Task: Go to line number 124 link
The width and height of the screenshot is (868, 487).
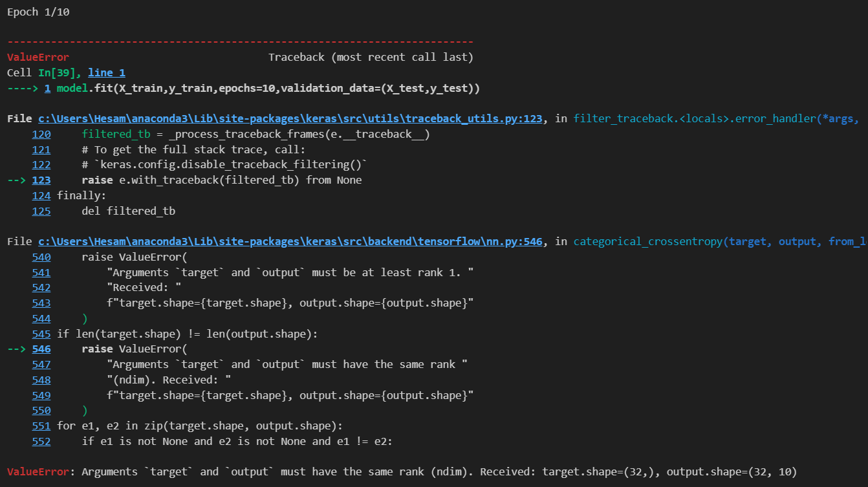Action: [41, 195]
